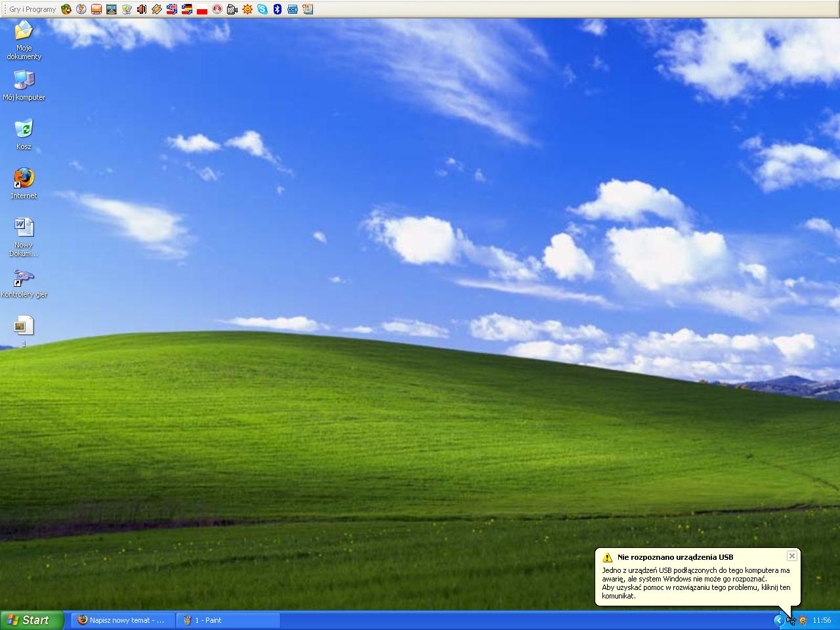
Task: Switch to the 1 - Paint taskbar button
Action: 228,620
